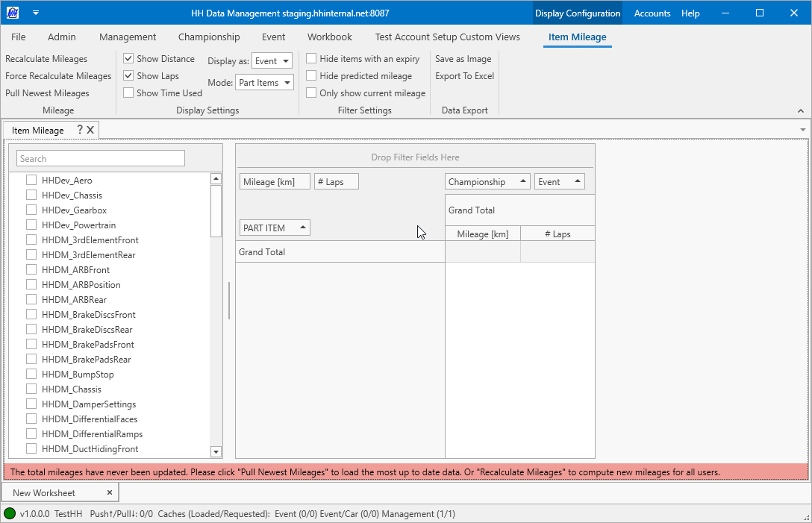Click the HHDev_Powertrain list entry
812x523 pixels.
[x=78, y=225]
